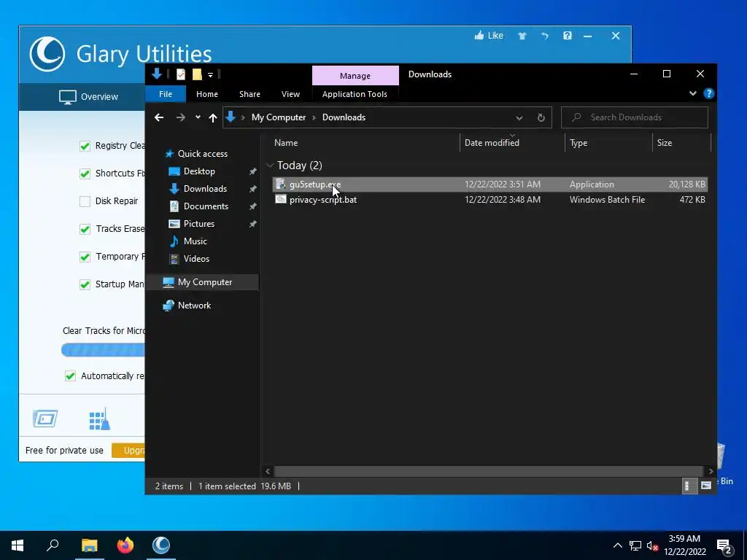747x560 pixels.
Task: Go up one folder level
Action: click(213, 117)
